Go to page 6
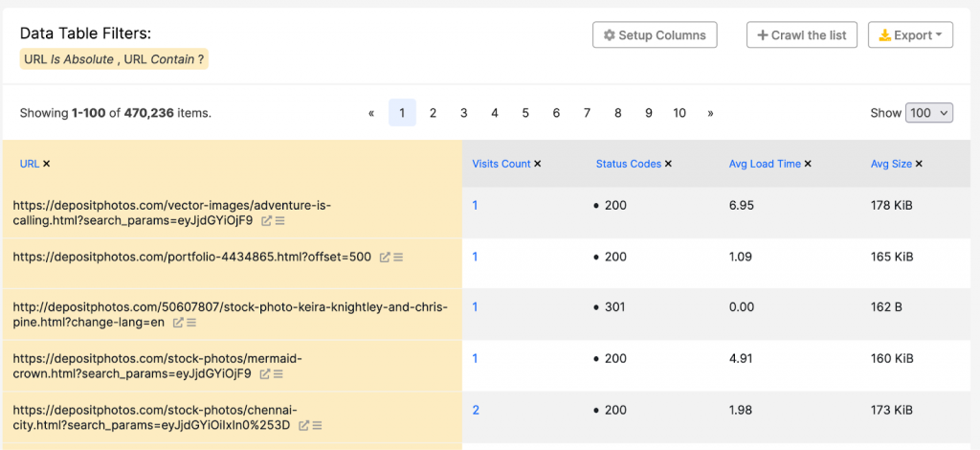 (556, 113)
